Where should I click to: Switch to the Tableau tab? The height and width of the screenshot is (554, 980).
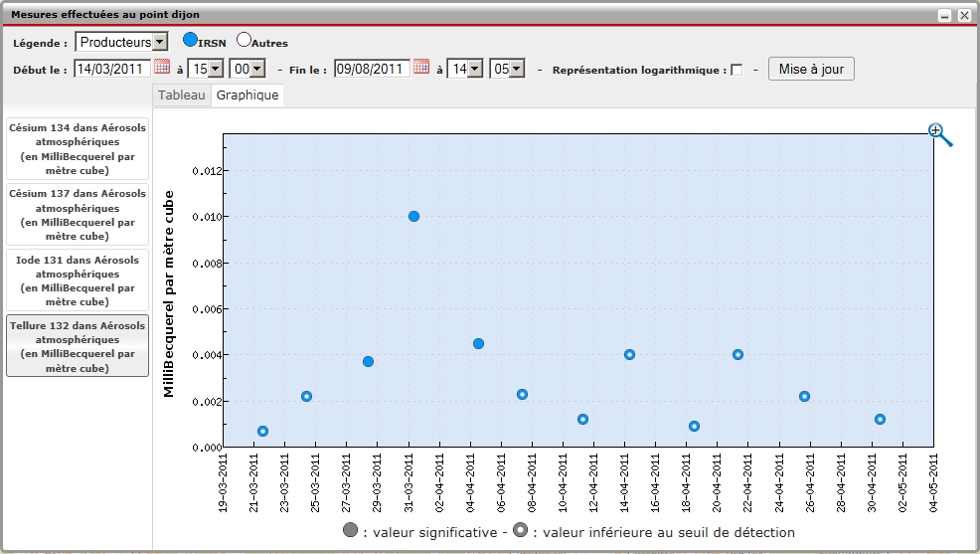coord(181,95)
